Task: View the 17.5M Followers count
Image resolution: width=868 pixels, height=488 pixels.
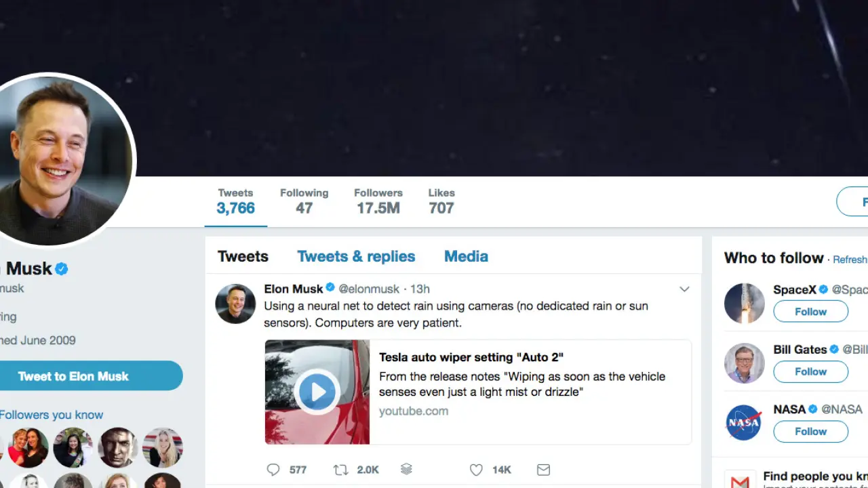Action: [x=378, y=201]
